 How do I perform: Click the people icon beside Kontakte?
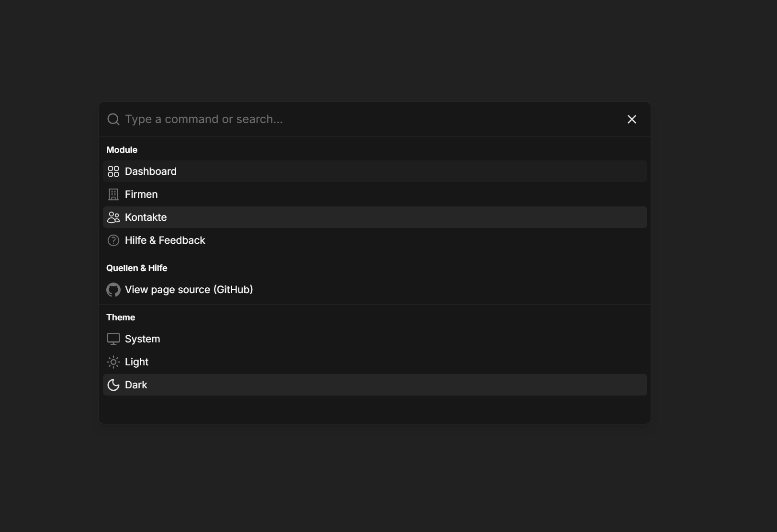[113, 217]
